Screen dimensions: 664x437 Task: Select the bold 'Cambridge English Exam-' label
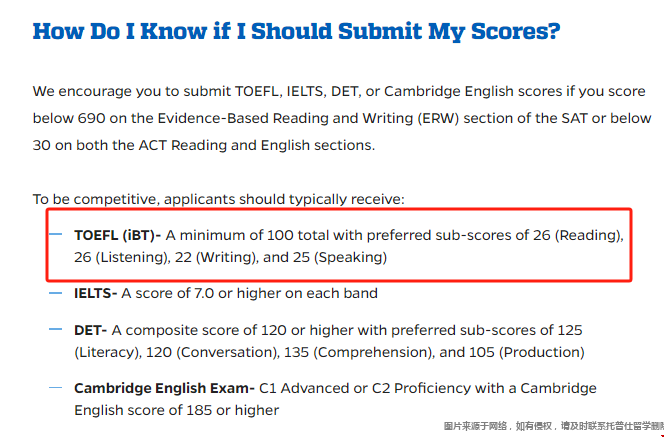point(164,388)
